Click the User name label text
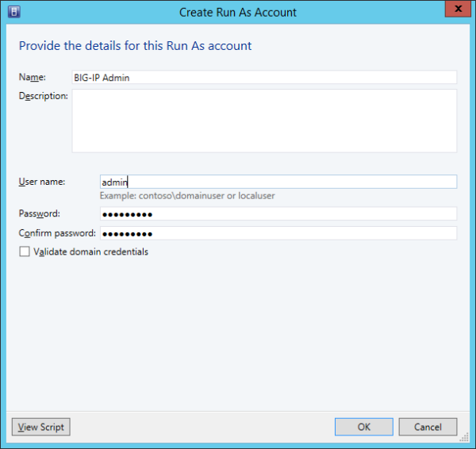 [x=41, y=182]
